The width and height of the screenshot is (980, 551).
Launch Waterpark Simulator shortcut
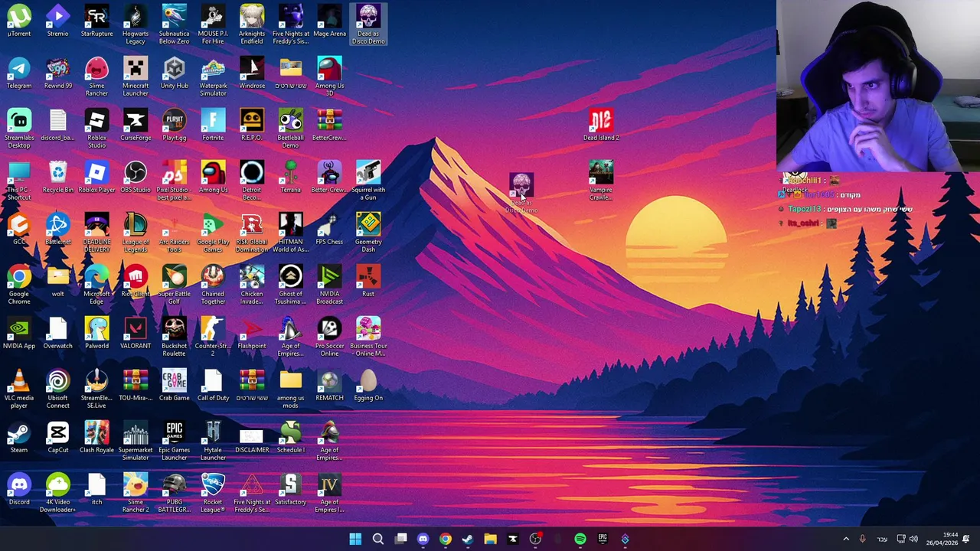213,77
